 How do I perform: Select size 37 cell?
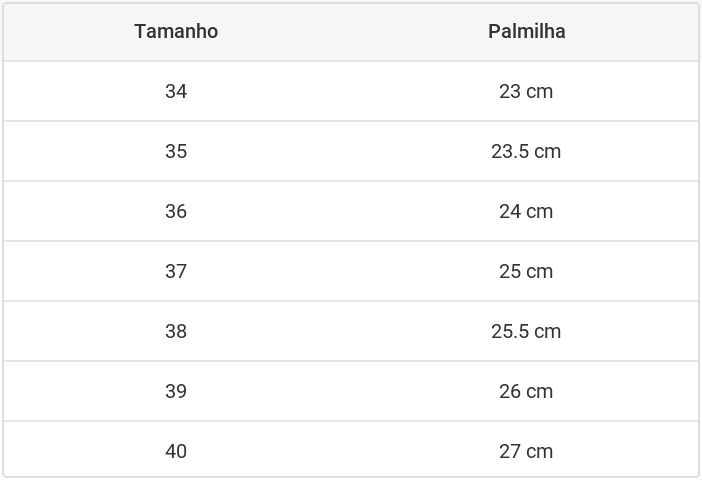[x=176, y=271]
